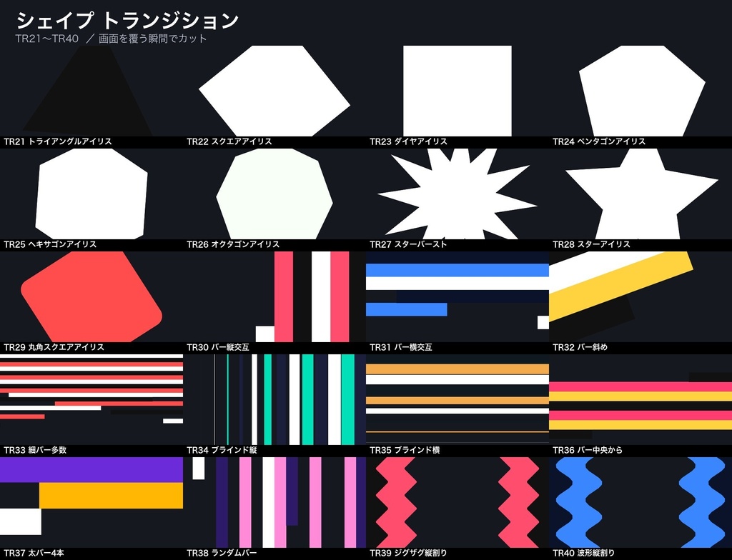Choose the TR34 teal vertical blinds preview
Viewport: 732px width, 560px height.
[274, 399]
